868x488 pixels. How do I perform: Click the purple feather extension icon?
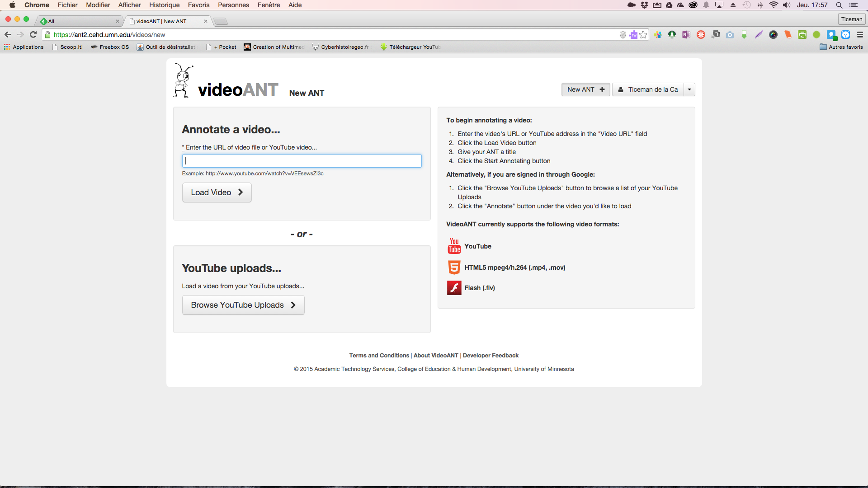tap(759, 35)
